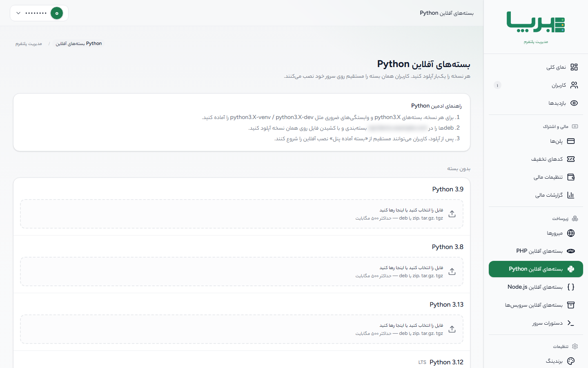The image size is (588, 368).
Task: Click the تنظیمات مالی wallet icon
Action: coord(571,177)
